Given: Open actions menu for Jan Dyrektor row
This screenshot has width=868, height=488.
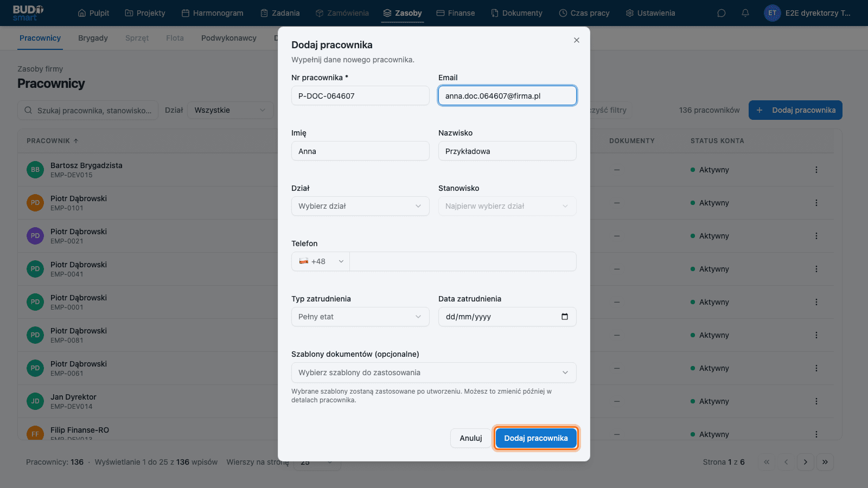Looking at the screenshot, I should pos(816,401).
